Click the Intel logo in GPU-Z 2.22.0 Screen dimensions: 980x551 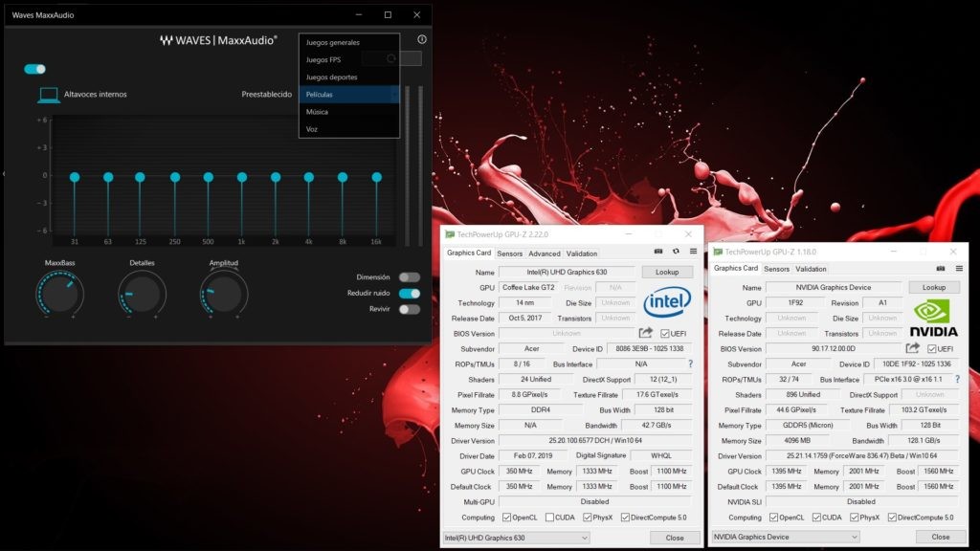pos(667,301)
